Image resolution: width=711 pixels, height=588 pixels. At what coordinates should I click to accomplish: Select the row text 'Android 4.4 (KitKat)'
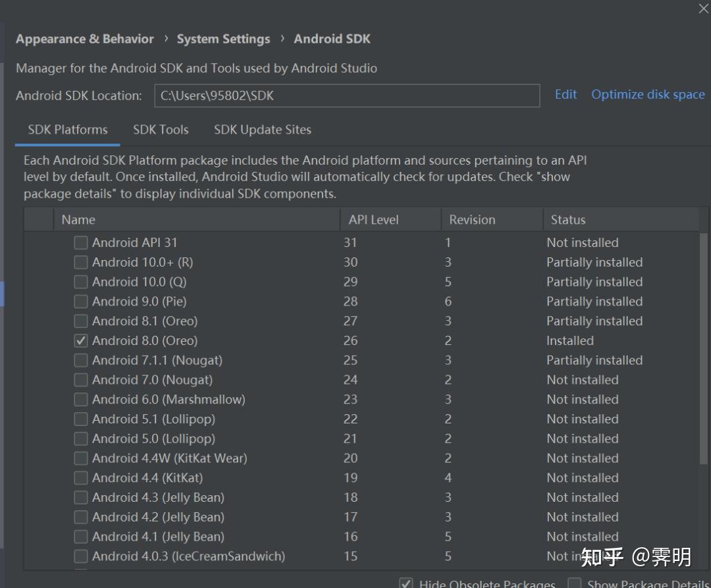[147, 477]
